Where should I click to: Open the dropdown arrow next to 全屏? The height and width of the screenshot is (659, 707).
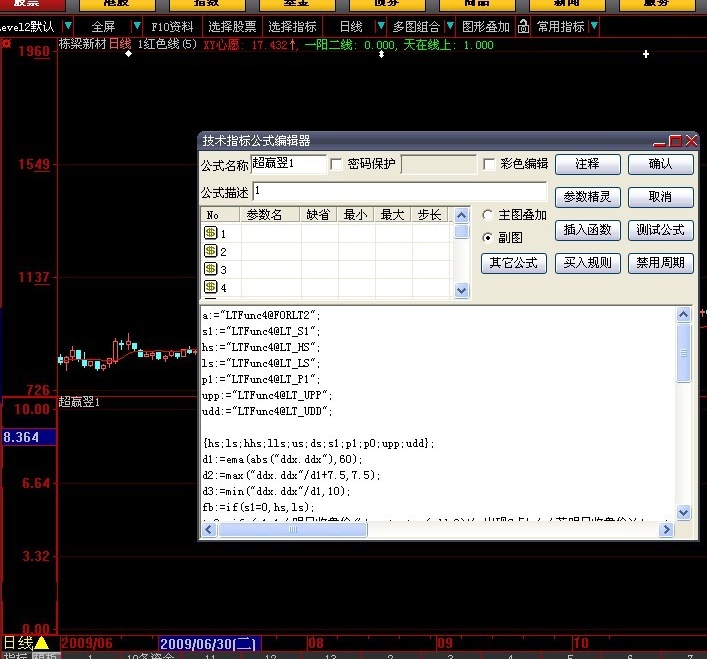click(136, 26)
